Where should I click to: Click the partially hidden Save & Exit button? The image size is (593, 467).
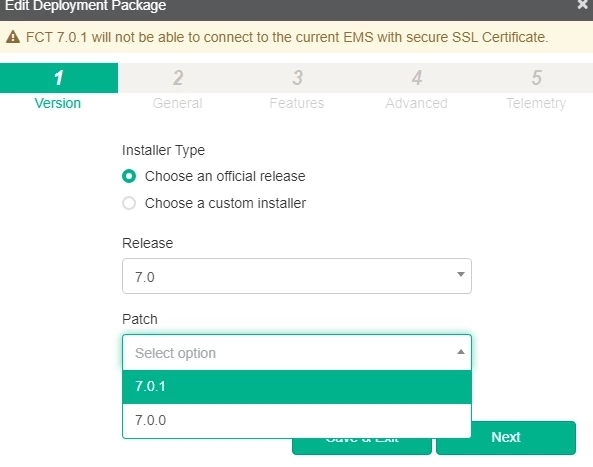click(x=362, y=446)
